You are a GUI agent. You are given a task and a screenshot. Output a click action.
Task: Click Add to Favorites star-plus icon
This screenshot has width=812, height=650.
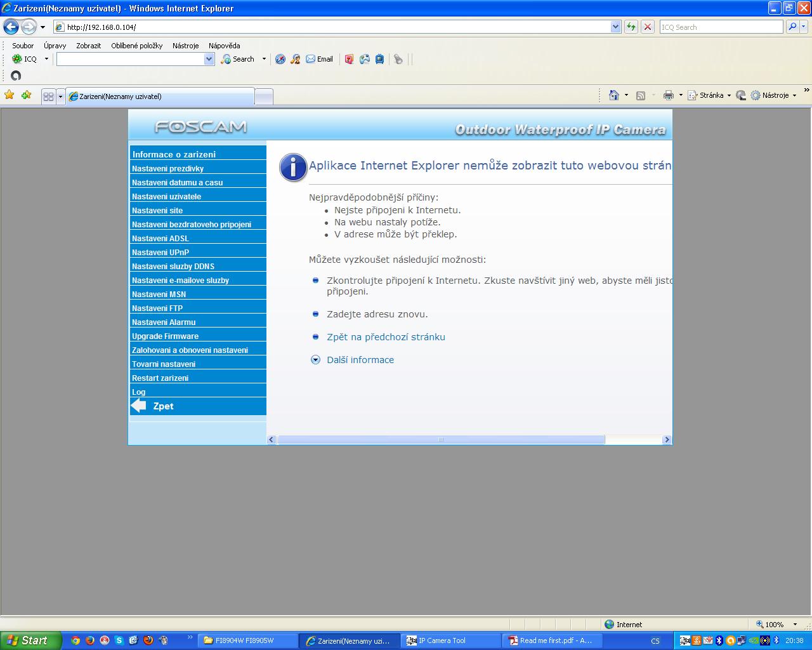pyautogui.click(x=26, y=95)
